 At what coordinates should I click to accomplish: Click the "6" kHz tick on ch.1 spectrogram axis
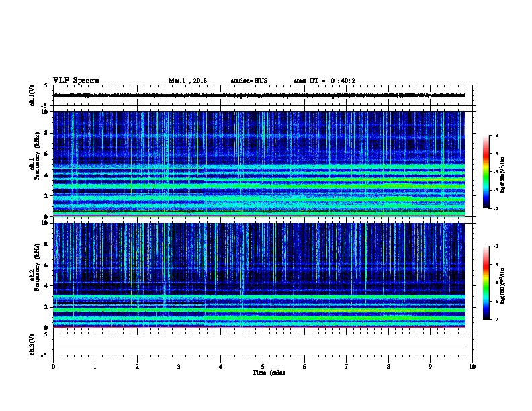(46, 154)
